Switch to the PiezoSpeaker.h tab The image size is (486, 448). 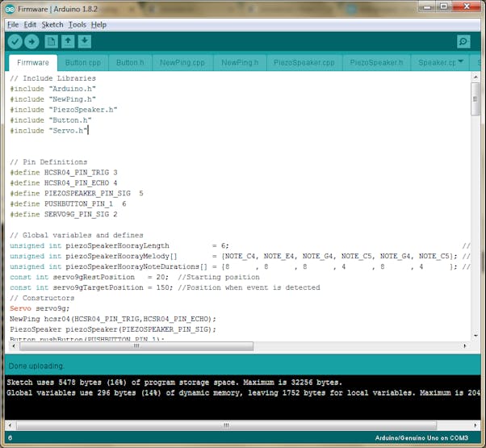[x=376, y=63]
